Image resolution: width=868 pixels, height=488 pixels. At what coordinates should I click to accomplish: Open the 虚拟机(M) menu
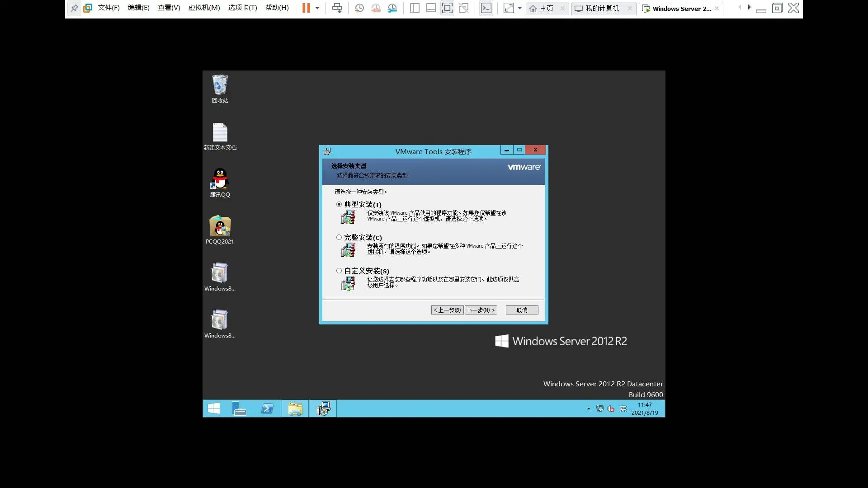204,8
